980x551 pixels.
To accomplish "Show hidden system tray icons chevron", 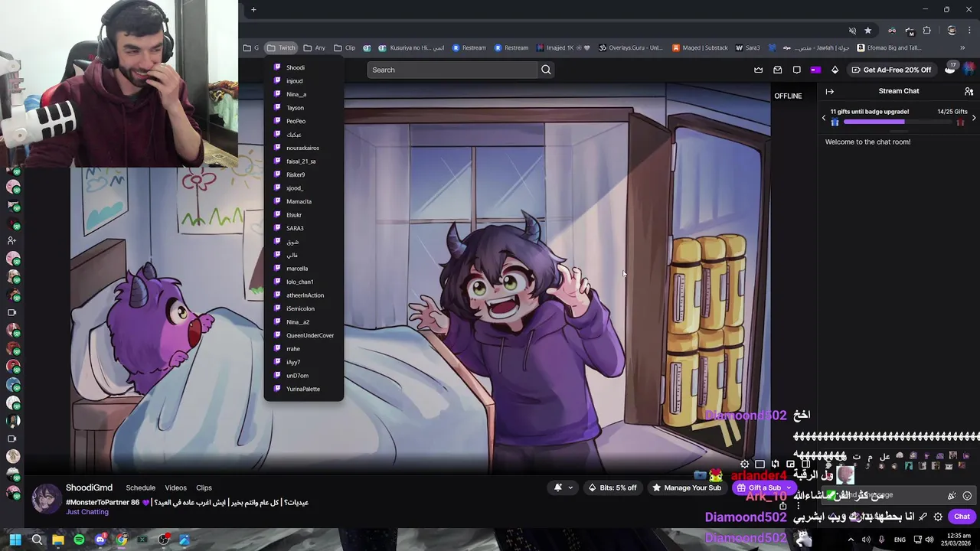I will (850, 540).
